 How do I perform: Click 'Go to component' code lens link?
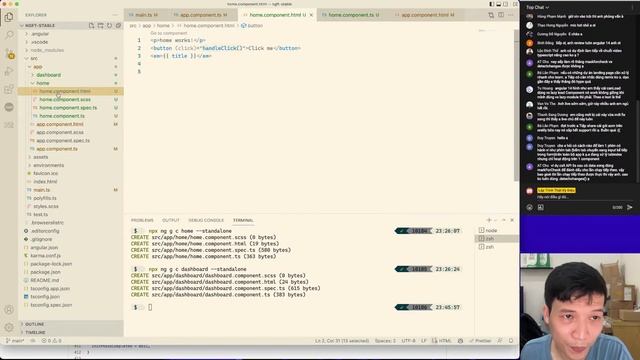pos(169,33)
